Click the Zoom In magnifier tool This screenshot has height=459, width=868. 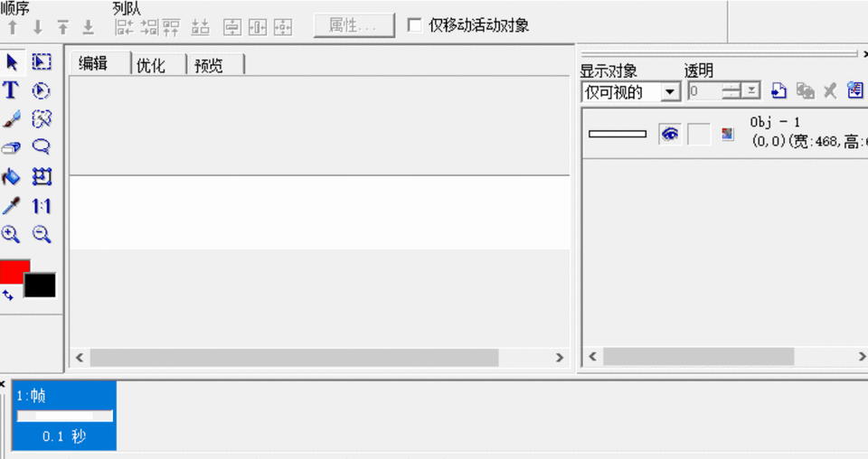pos(11,235)
